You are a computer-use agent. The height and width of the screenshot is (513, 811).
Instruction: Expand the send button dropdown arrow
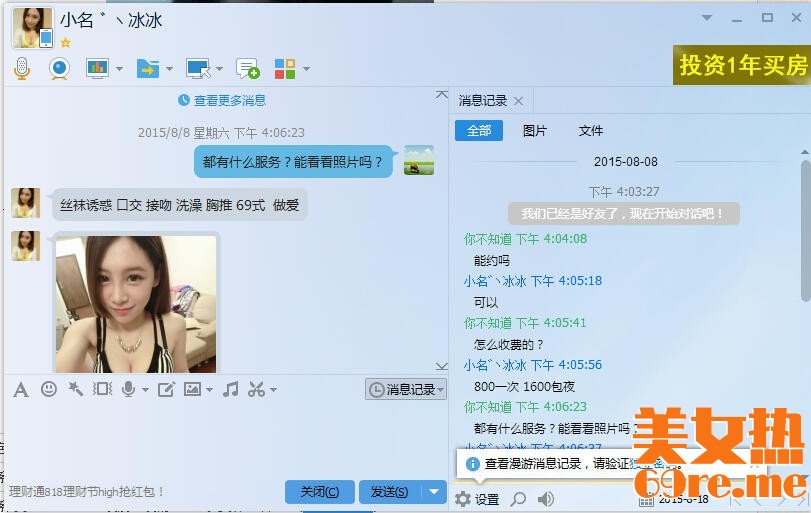tap(433, 491)
